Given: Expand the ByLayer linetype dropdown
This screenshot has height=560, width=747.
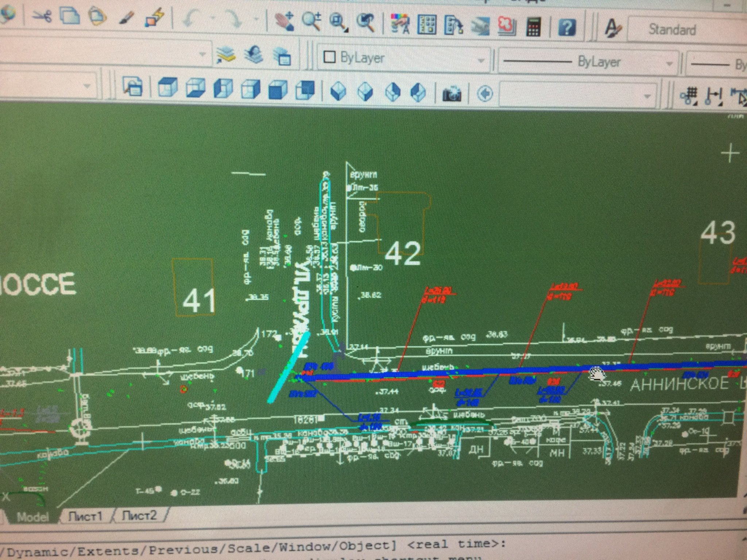Looking at the screenshot, I should point(669,64).
